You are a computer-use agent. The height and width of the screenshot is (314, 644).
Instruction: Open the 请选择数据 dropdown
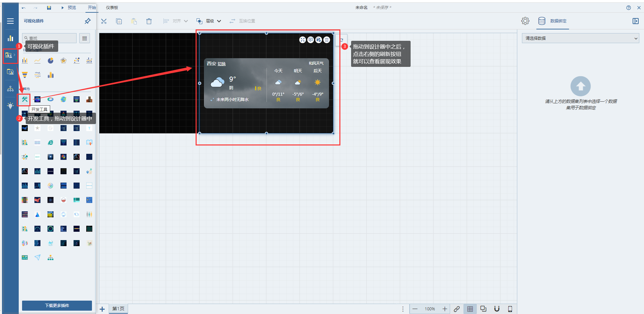[x=580, y=38]
